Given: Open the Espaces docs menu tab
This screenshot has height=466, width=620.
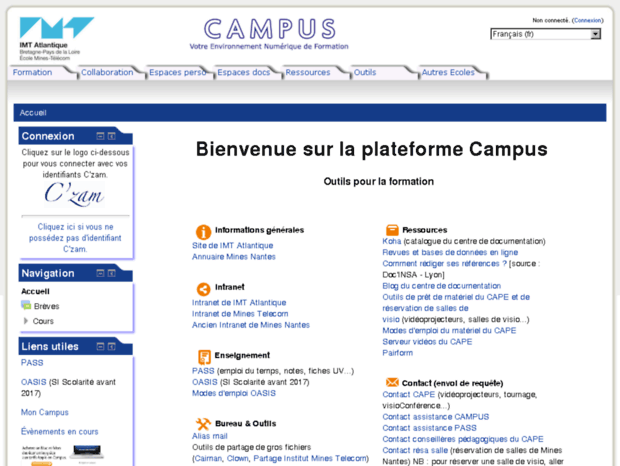Looking at the screenshot, I should [x=244, y=72].
